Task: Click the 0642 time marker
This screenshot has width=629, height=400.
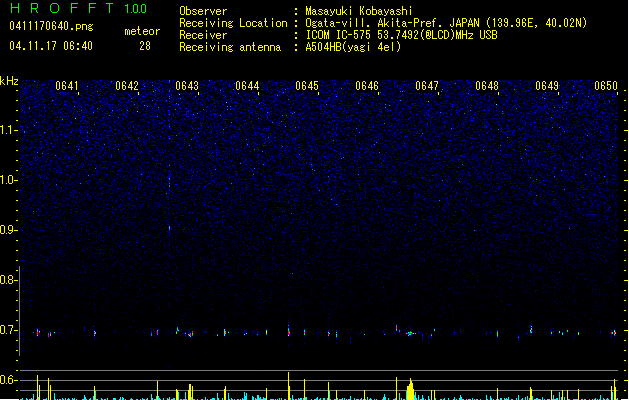Action: [127, 86]
